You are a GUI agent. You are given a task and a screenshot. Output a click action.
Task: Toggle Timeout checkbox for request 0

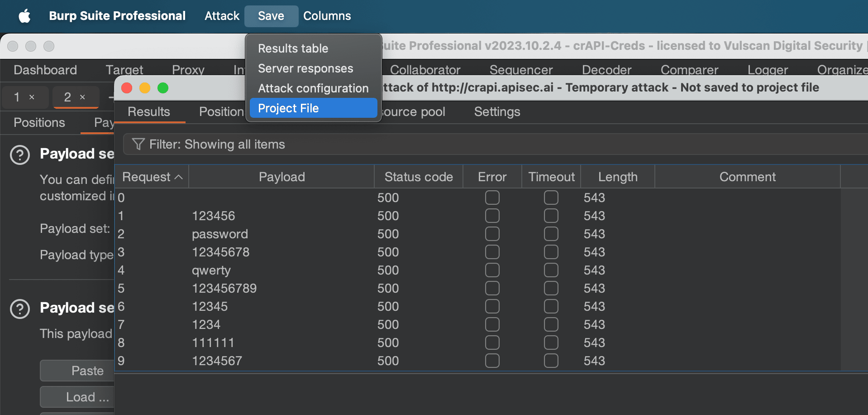pyautogui.click(x=551, y=198)
